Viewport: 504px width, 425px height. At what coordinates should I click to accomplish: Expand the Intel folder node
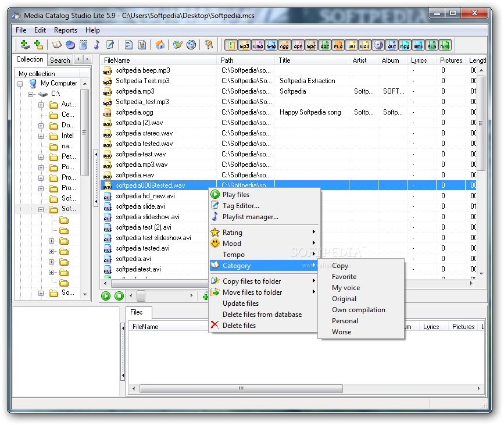pos(41,136)
